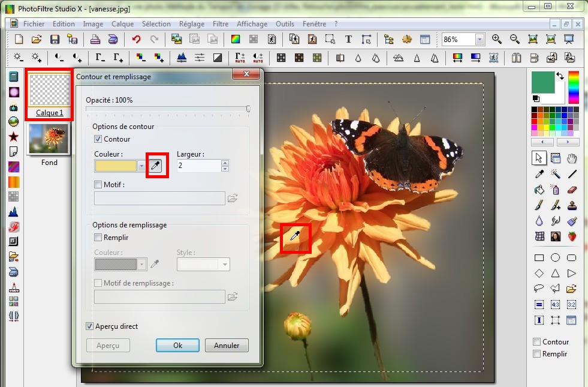
Task: Choose the Rectangle selection shape
Action: 539,257
